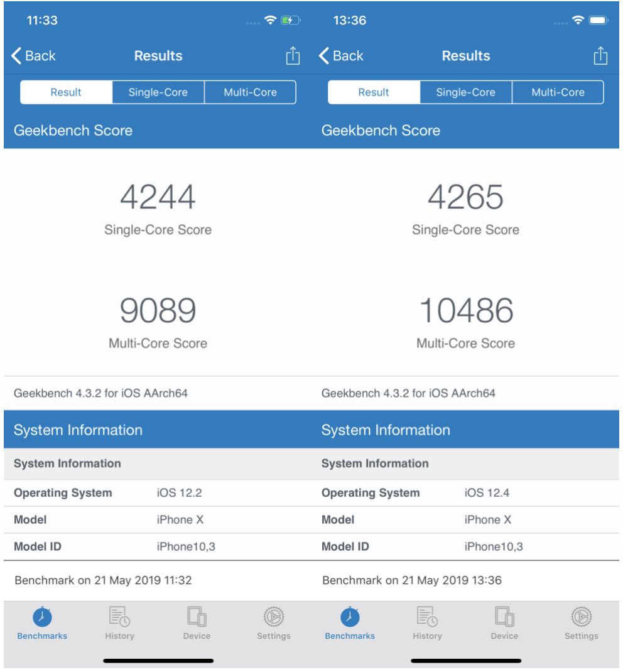This screenshot has height=672, width=623.
Task: Tap the home indicator bar on left screen
Action: [x=158, y=661]
